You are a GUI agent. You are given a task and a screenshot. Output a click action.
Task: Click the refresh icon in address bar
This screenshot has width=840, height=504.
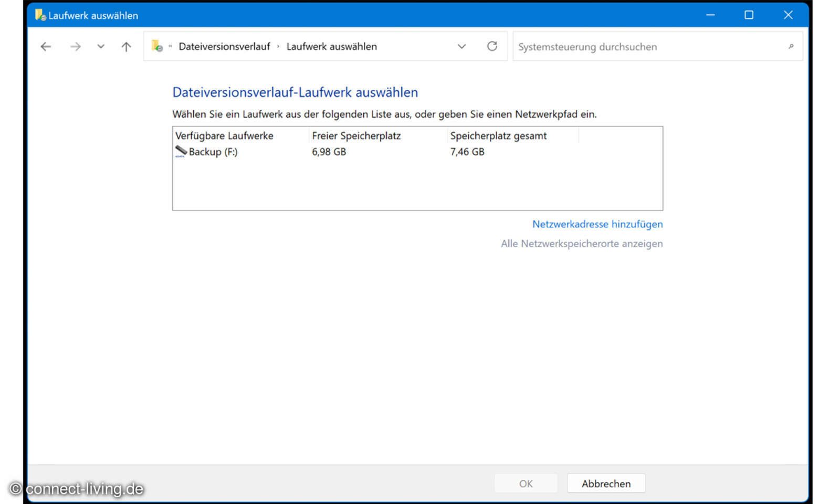pos(492,46)
